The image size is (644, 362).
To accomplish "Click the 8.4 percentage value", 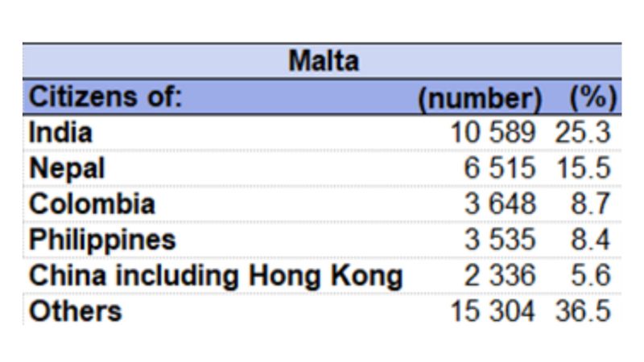I will 591,240.
